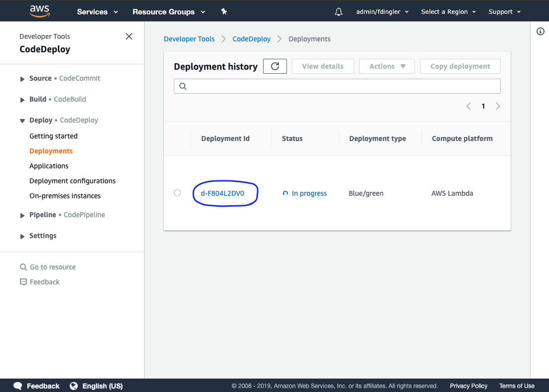Click the Compute platform column header
Image resolution: width=549 pixels, height=392 pixels.
462,138
